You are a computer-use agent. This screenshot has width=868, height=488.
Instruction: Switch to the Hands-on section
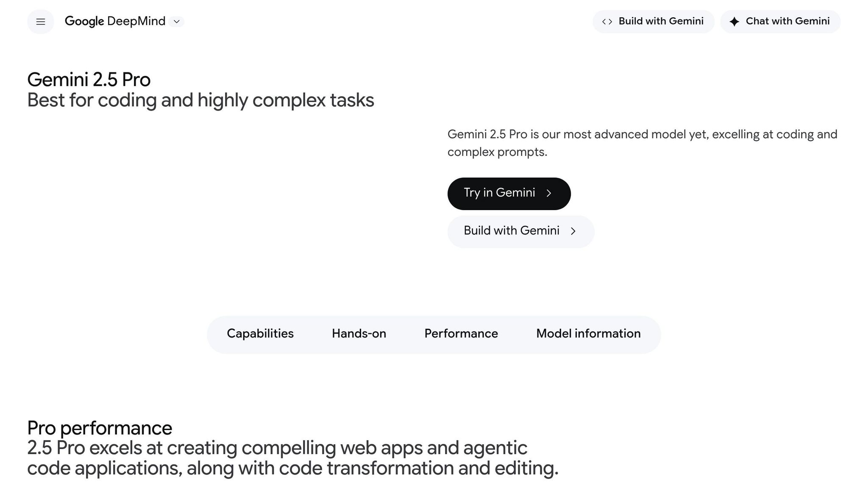[x=359, y=334]
